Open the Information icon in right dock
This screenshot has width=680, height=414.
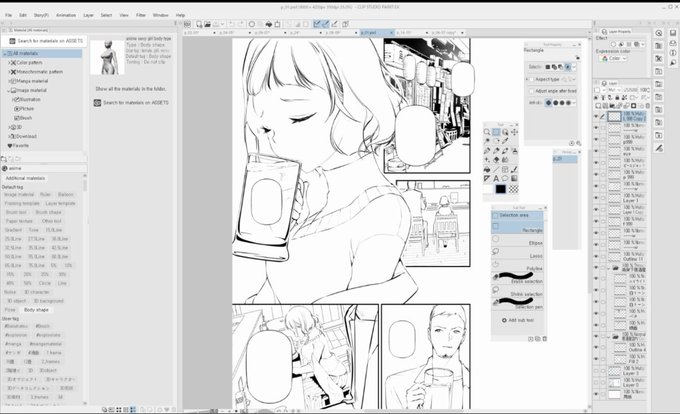673,53
